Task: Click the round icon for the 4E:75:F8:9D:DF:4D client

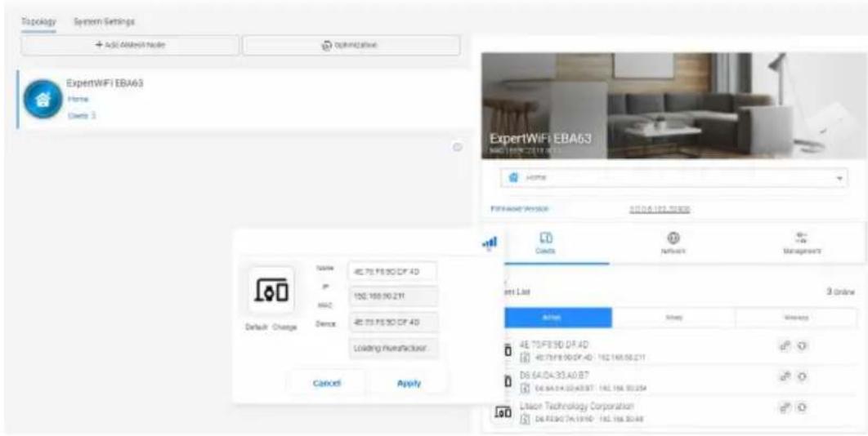Action: click(x=803, y=345)
